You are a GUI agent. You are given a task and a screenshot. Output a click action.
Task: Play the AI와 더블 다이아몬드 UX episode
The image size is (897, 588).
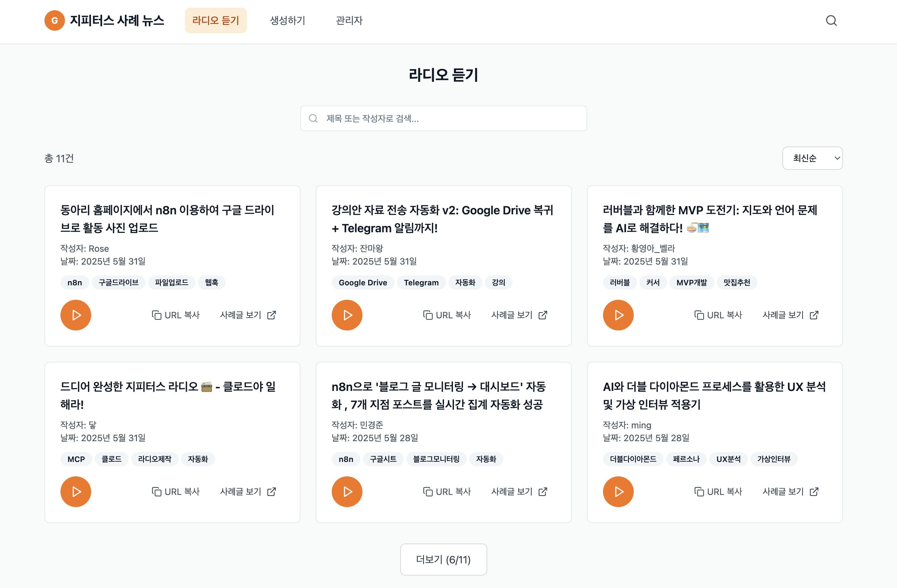618,491
